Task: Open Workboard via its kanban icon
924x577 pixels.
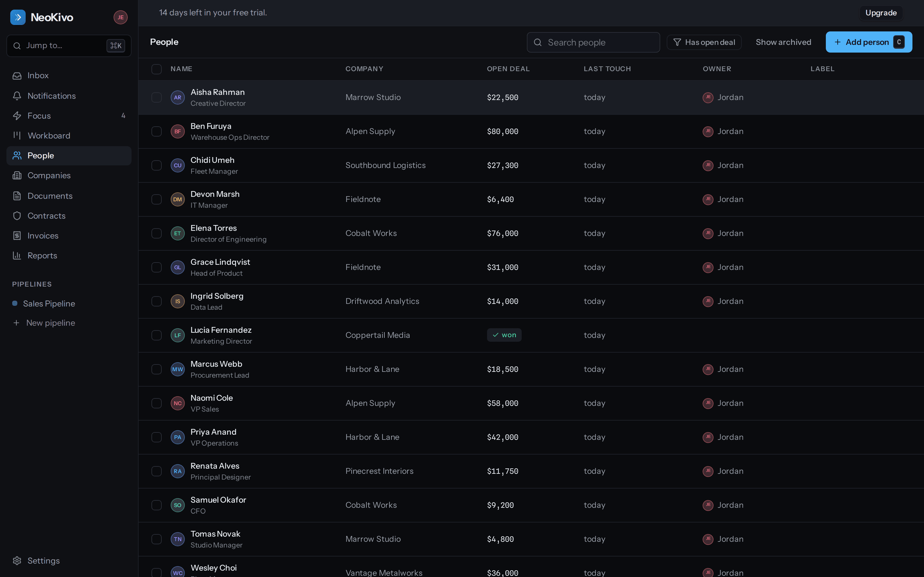Action: pos(17,136)
